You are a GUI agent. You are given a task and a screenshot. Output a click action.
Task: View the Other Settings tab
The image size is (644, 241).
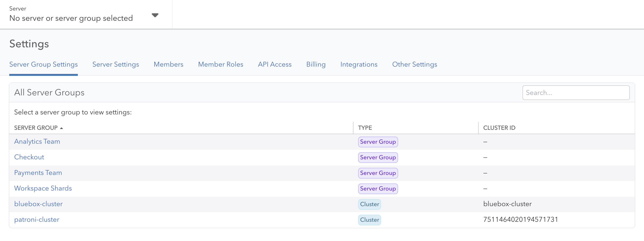point(414,64)
